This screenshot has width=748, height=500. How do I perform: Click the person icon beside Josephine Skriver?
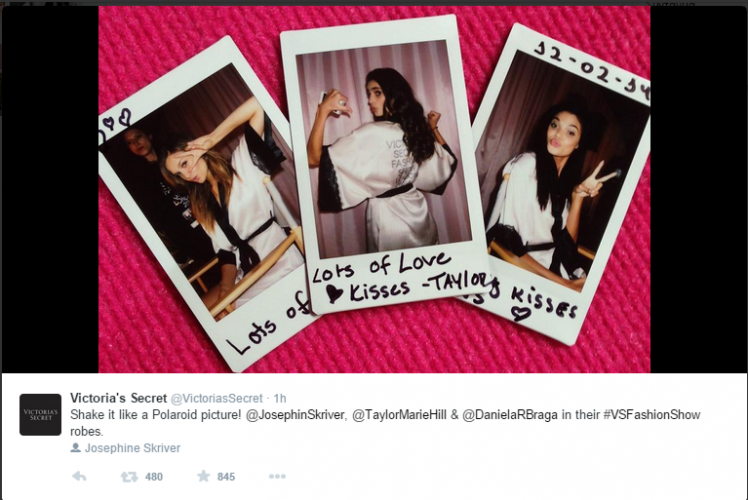[75, 448]
